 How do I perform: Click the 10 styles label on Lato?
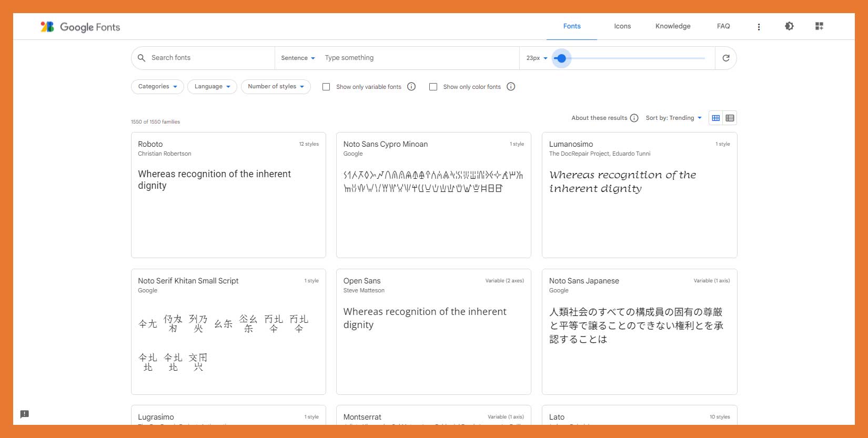[720, 417]
